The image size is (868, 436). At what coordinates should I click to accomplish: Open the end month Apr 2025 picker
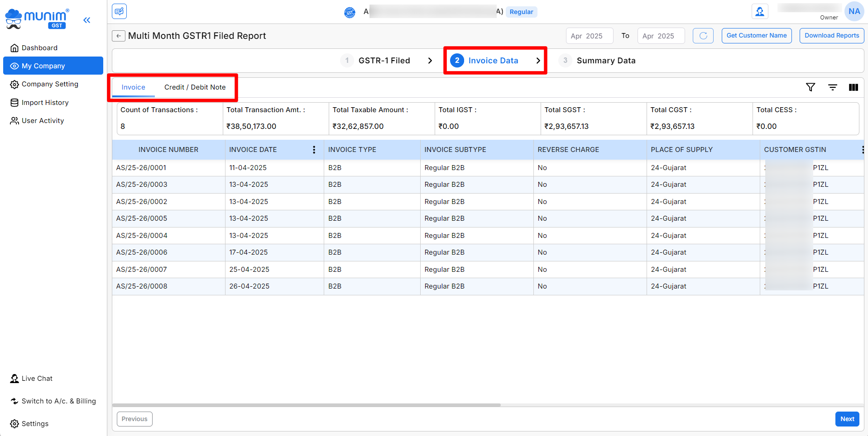click(661, 36)
